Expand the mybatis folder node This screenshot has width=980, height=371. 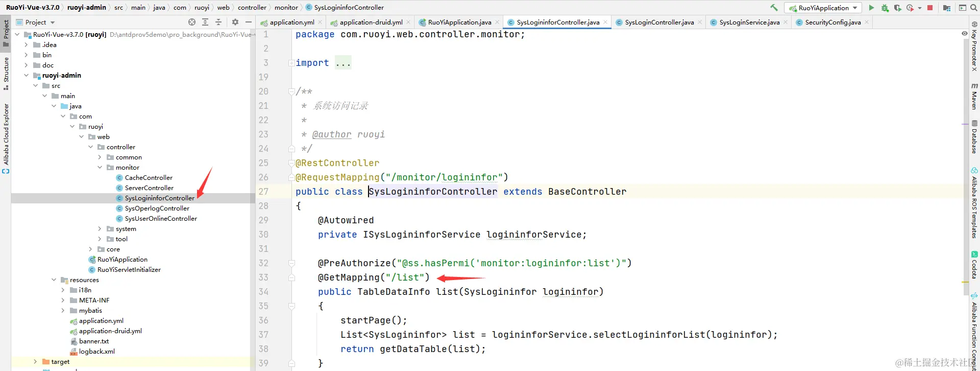[x=63, y=310]
